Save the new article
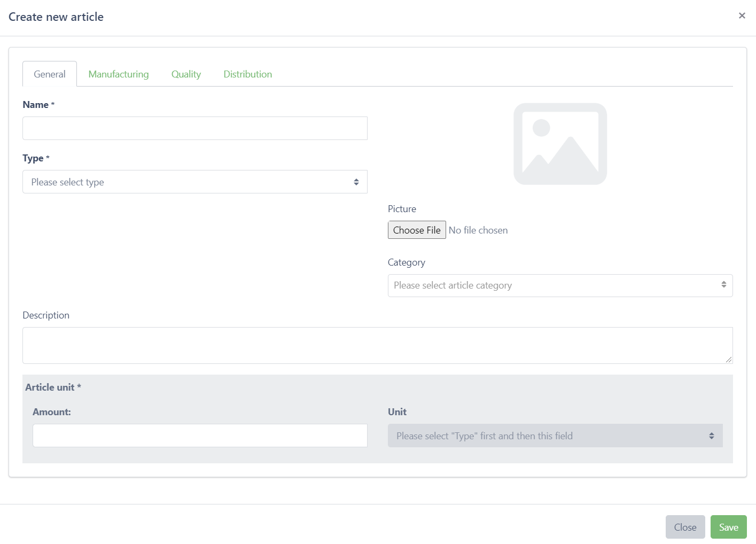The width and height of the screenshot is (756, 544). (728, 527)
